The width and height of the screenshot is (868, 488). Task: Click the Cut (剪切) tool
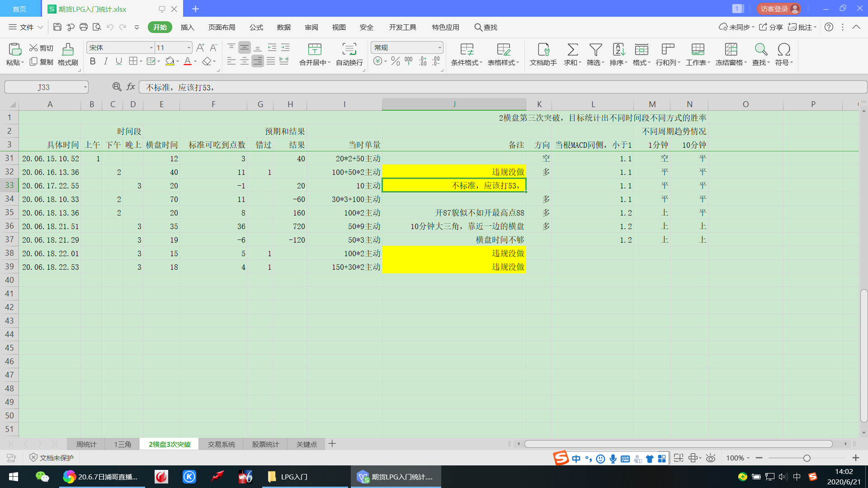(x=41, y=48)
